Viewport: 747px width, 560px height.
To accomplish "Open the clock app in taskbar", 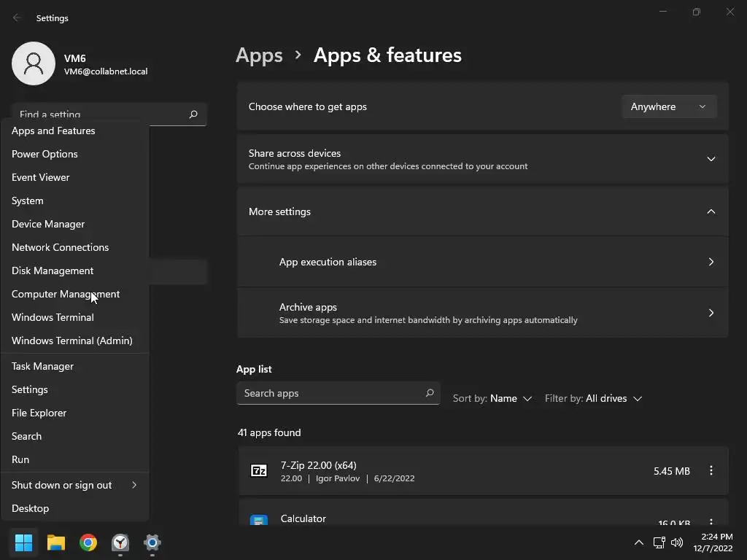I will coord(120,542).
